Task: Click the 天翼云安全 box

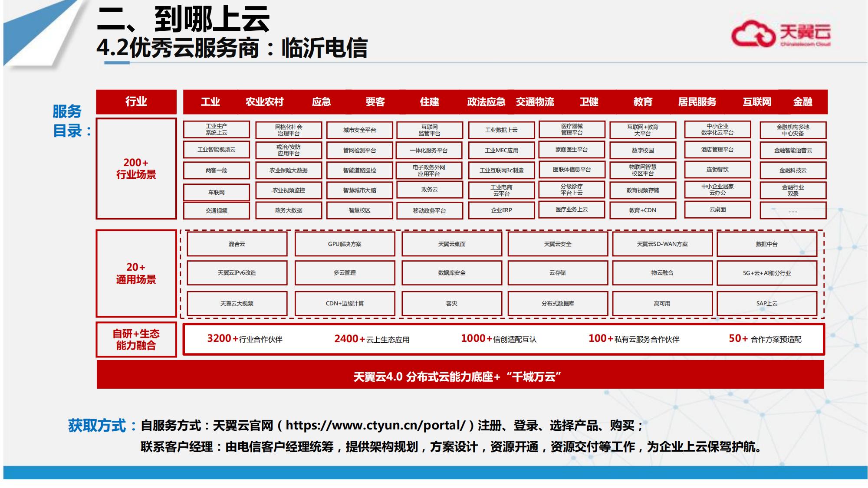Action: pyautogui.click(x=558, y=244)
